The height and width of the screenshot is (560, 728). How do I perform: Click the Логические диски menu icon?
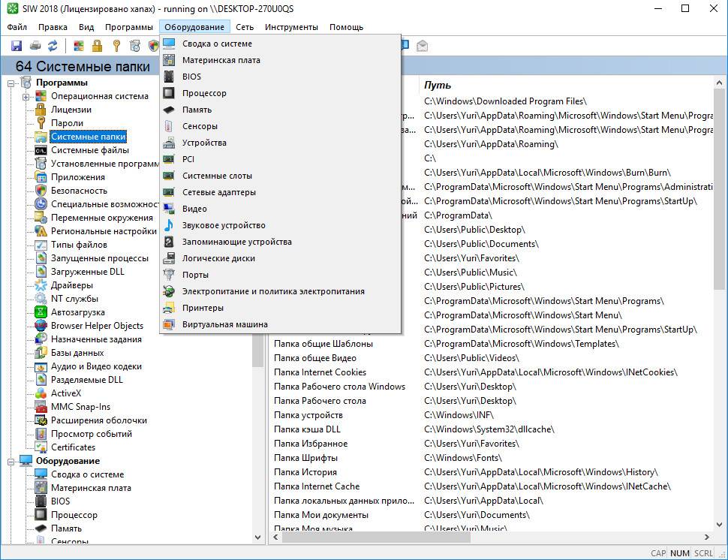coord(169,258)
